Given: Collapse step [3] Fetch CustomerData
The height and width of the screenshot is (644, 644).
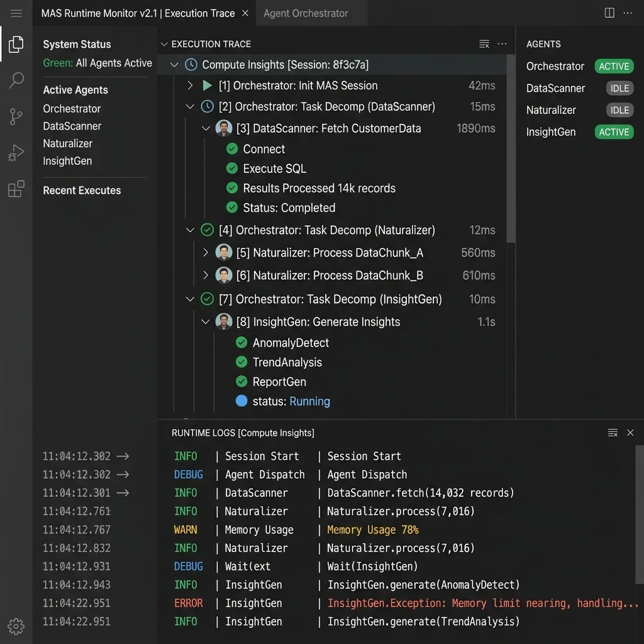Looking at the screenshot, I should (x=206, y=128).
